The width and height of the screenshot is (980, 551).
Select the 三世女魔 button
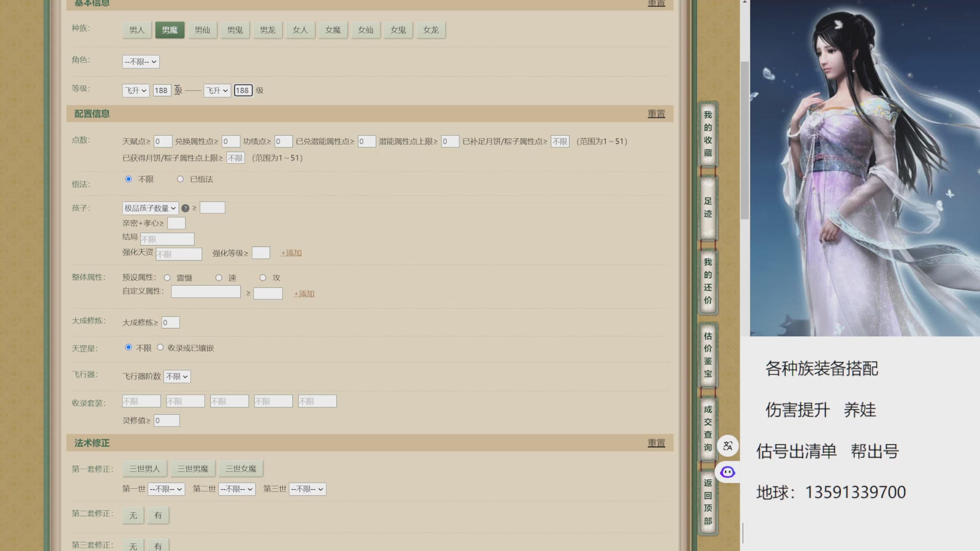click(x=241, y=469)
